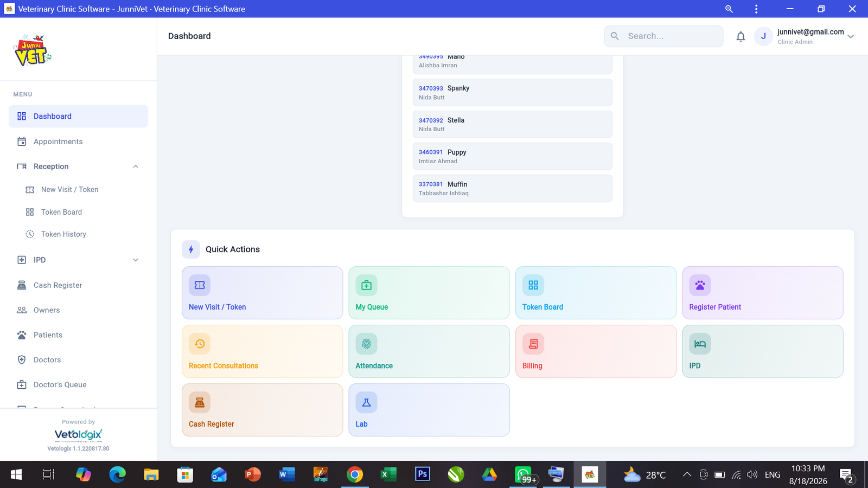Open Patients sidebar item
The width and height of the screenshot is (868, 488).
(x=78, y=335)
